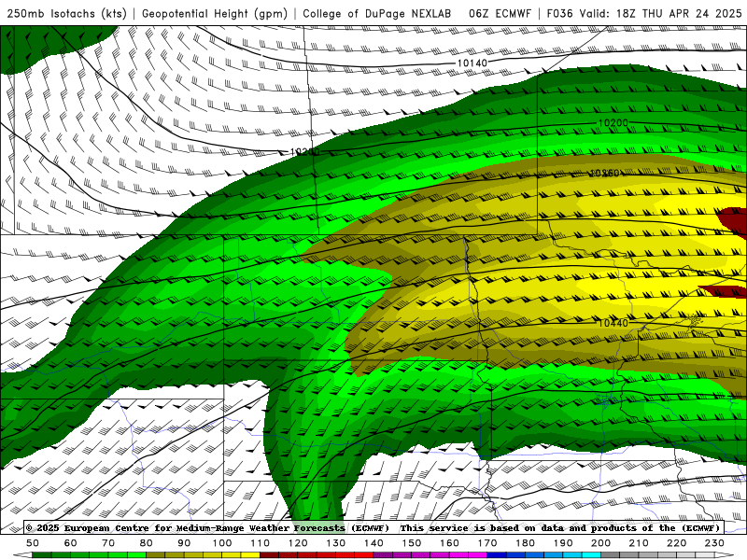Click the 10440 height contour label
747x560 pixels.
coord(613,323)
